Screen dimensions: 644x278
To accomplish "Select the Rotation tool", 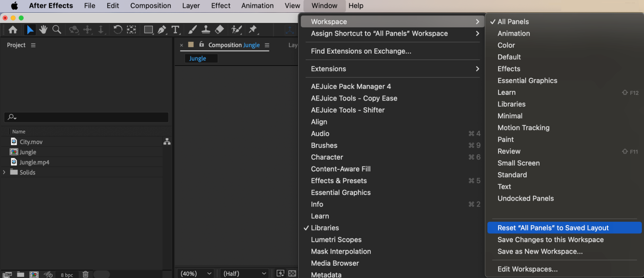I will [118, 30].
